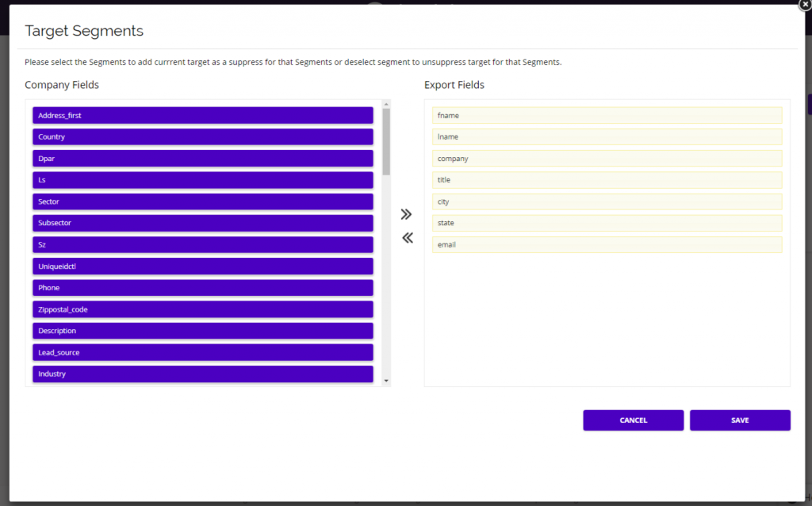Viewport: 812px width, 506px height.
Task: Select the Industry company field
Action: point(202,374)
